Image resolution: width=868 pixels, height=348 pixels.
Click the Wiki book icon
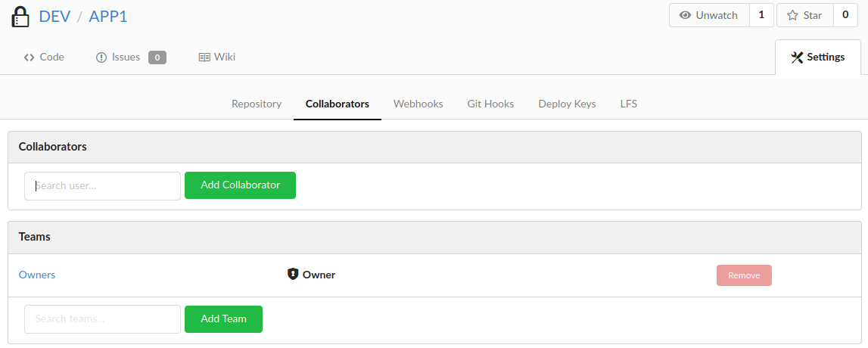(x=204, y=57)
